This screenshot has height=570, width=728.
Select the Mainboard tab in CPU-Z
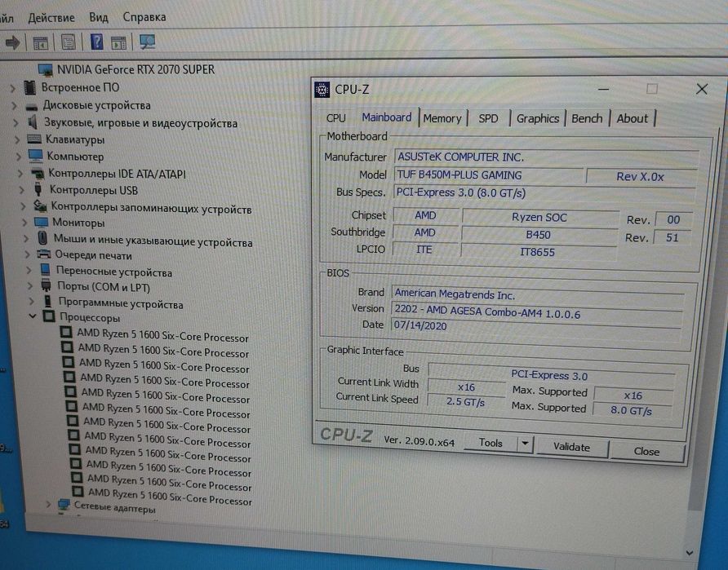coord(386,117)
